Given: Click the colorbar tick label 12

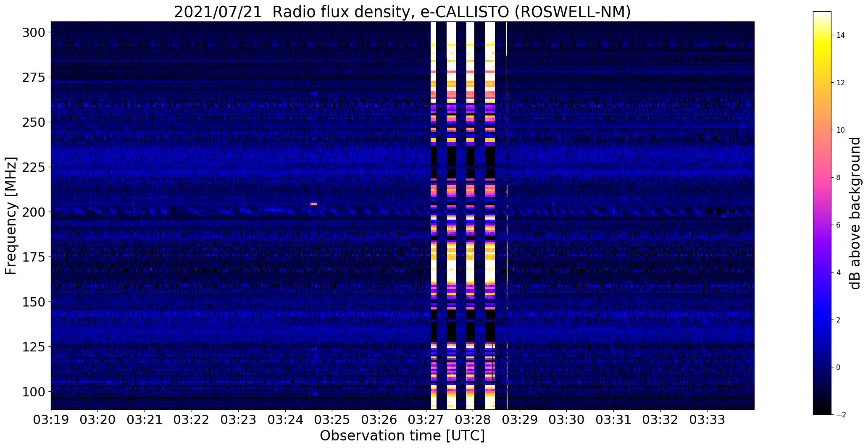Looking at the screenshot, I should (x=841, y=83).
